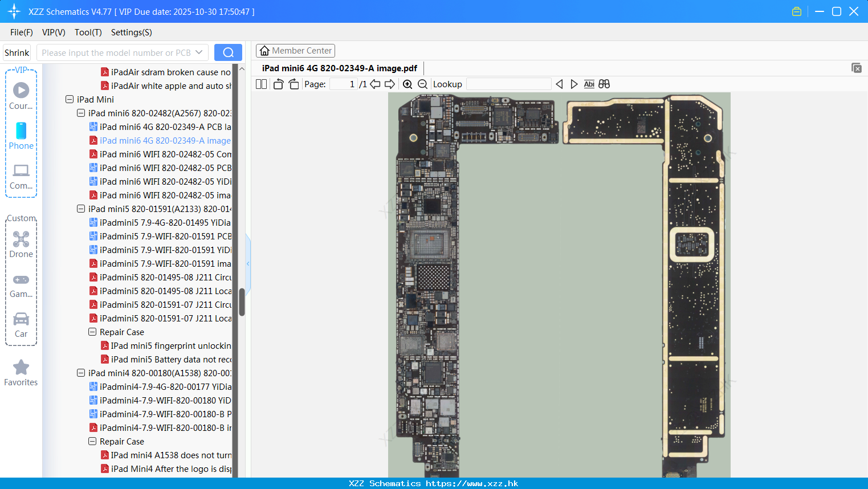Viewport: 868px width, 489px height.
Task: Close all tabs icon at right
Action: [x=857, y=68]
